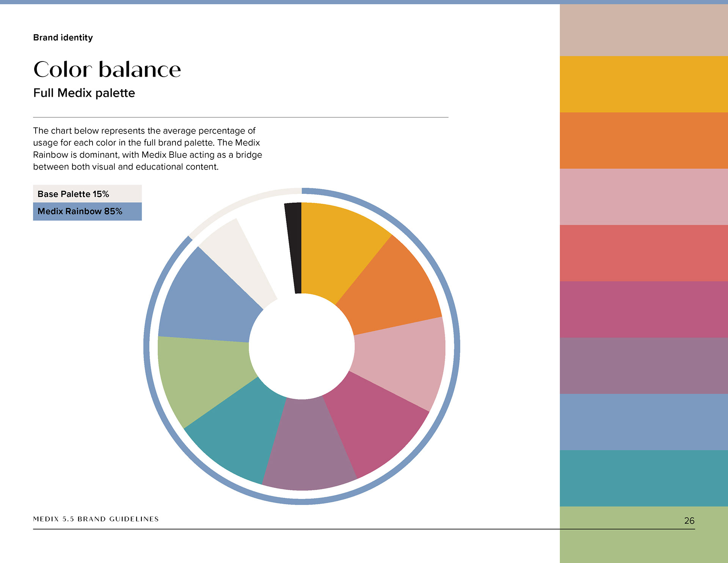
Task: Click the tan swatch in right strip
Action: pos(643,30)
